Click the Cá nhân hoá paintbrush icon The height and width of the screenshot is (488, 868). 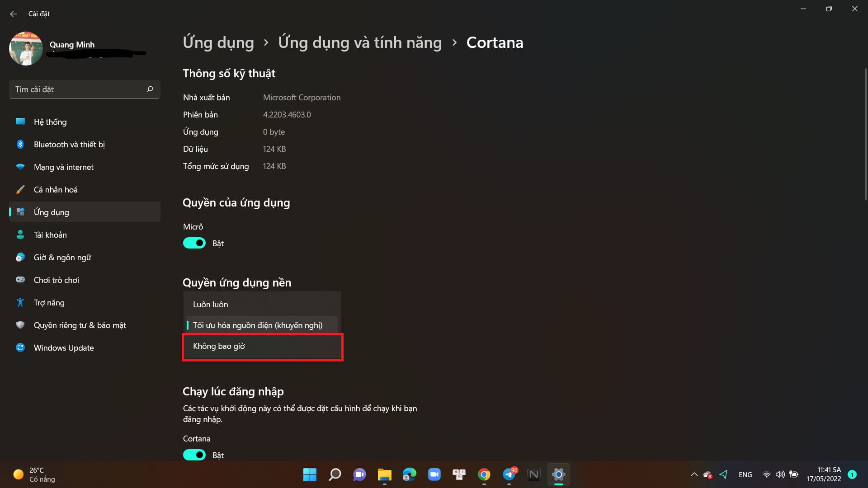coord(20,189)
